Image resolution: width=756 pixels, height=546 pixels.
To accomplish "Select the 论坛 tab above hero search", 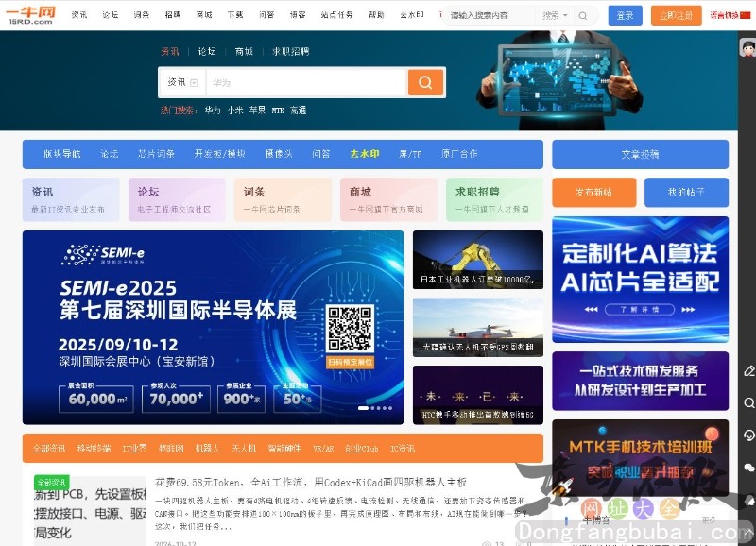I will (207, 52).
